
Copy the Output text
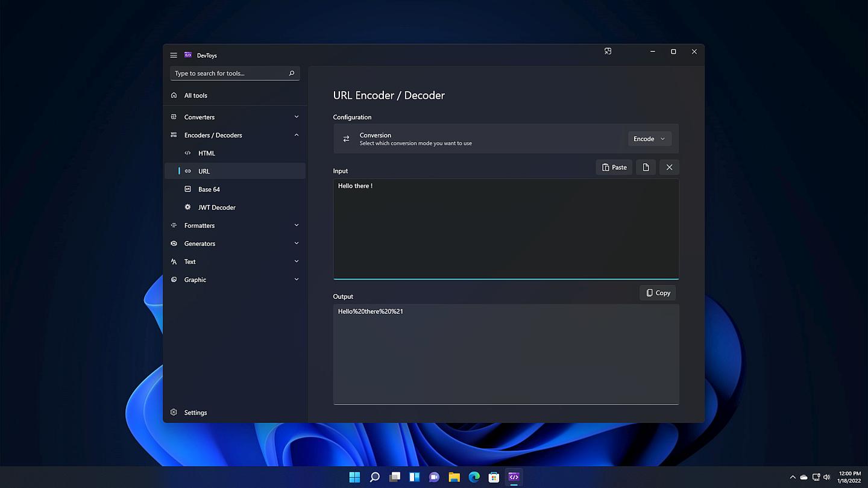tap(658, 293)
